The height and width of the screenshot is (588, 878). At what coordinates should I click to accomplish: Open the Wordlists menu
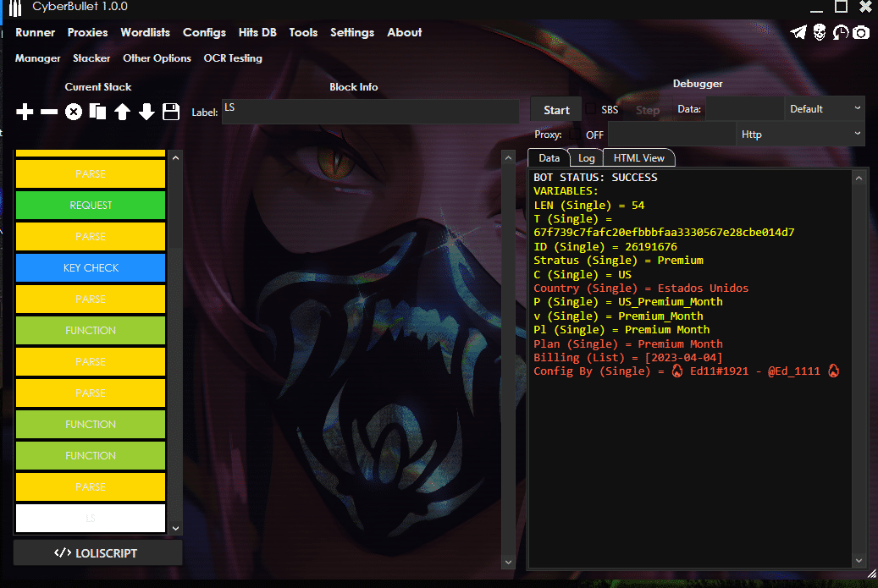click(145, 33)
